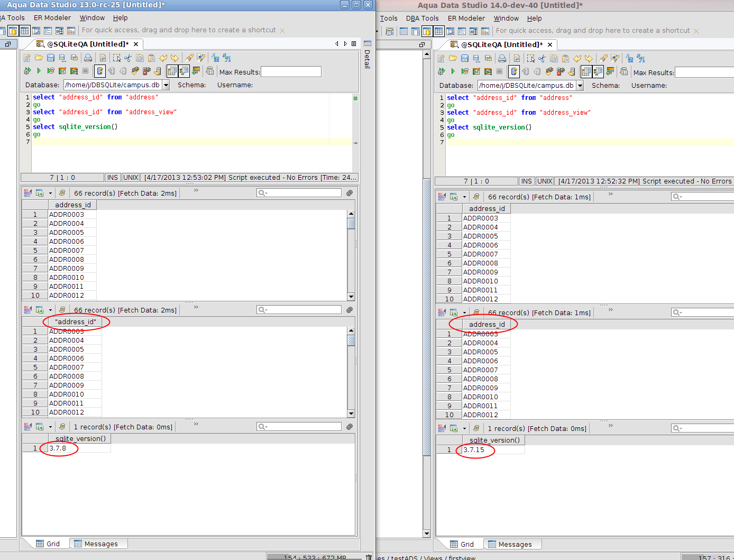734x560 pixels.
Task: Toggle Text Results button in the right window toolbar
Action: point(598,71)
